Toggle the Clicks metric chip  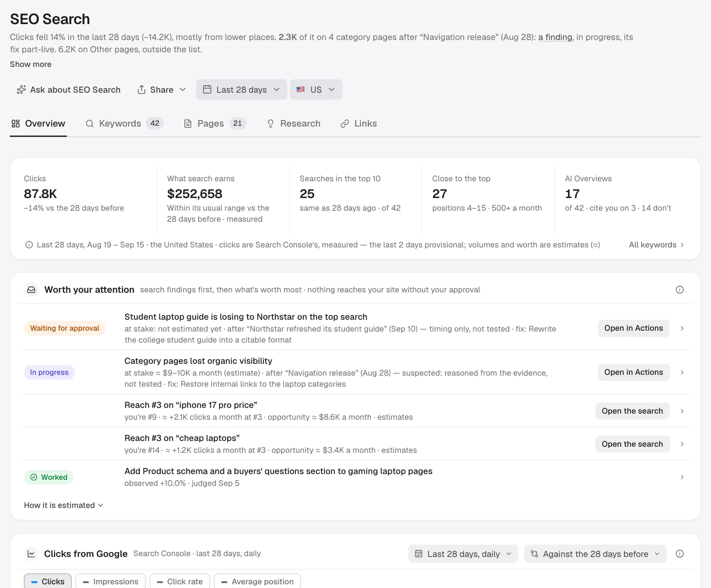pyautogui.click(x=48, y=581)
